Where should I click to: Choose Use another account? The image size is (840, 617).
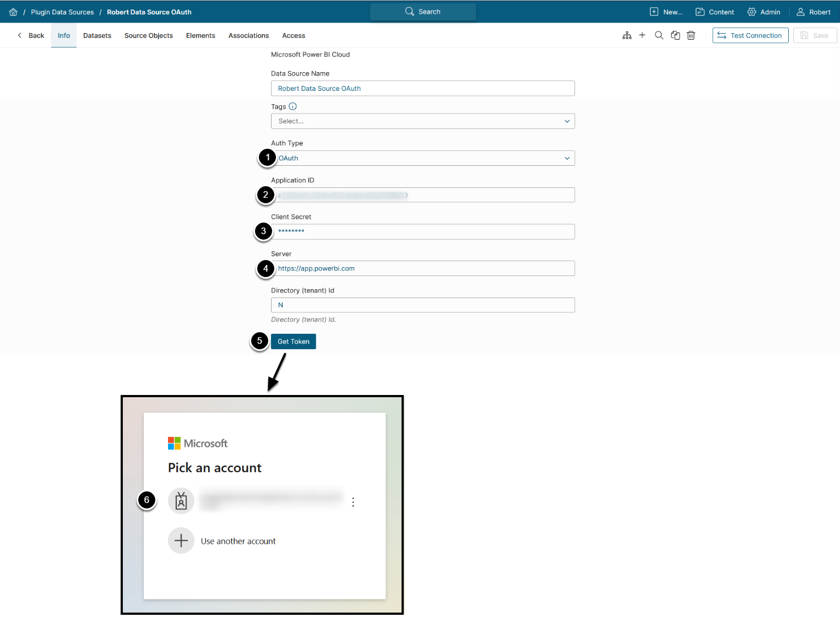click(x=238, y=541)
